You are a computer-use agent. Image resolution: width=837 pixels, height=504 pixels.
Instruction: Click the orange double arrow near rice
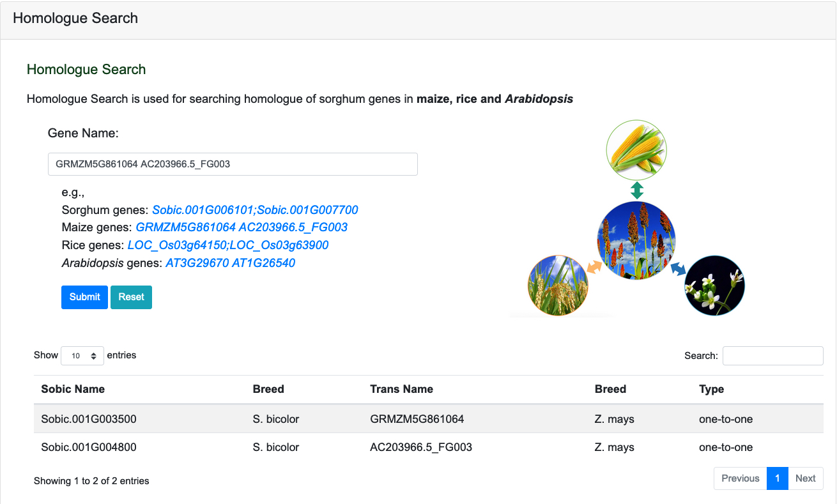pyautogui.click(x=594, y=266)
